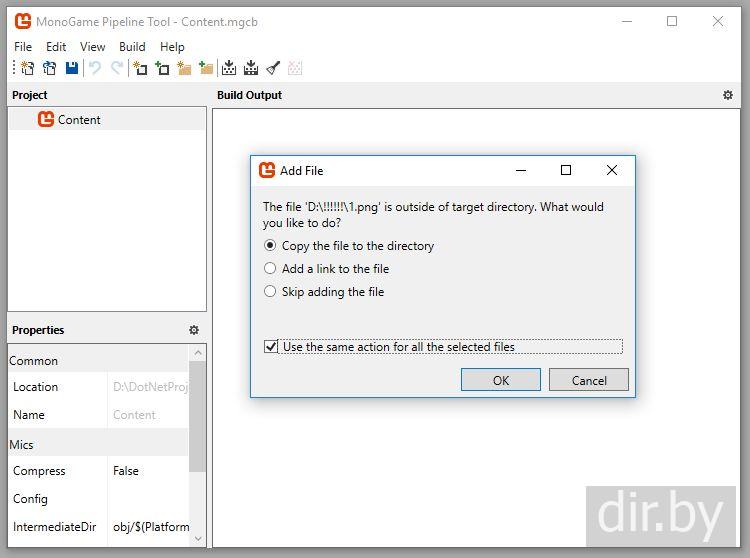Image resolution: width=750 pixels, height=558 pixels.
Task: Click Properties scrollbar down arrow
Action: (x=198, y=538)
